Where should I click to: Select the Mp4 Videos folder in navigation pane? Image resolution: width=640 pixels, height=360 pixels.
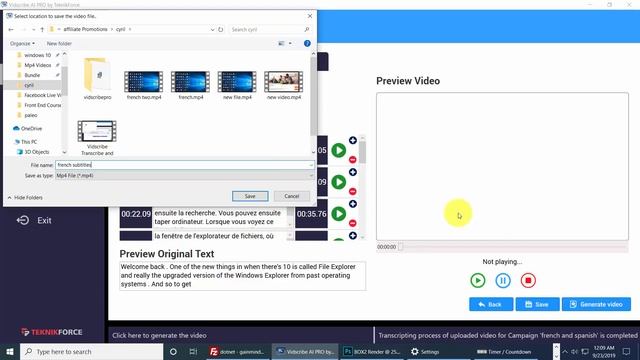[38, 65]
